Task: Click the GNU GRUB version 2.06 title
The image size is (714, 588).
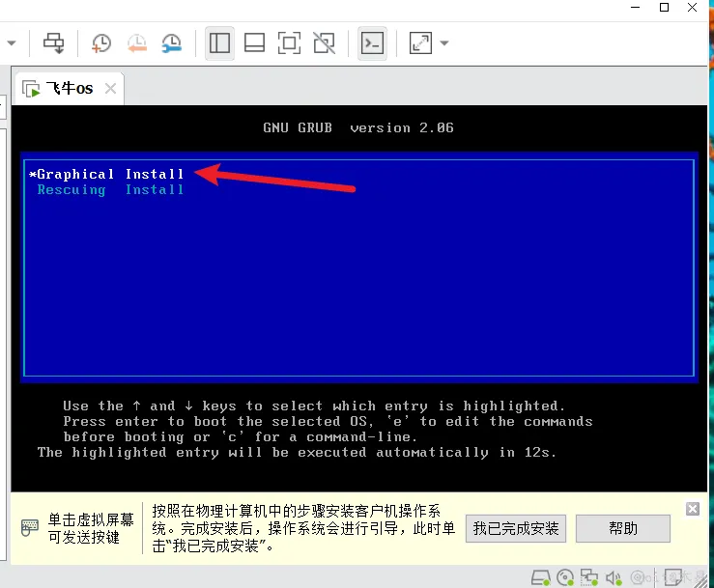Action: pos(358,127)
